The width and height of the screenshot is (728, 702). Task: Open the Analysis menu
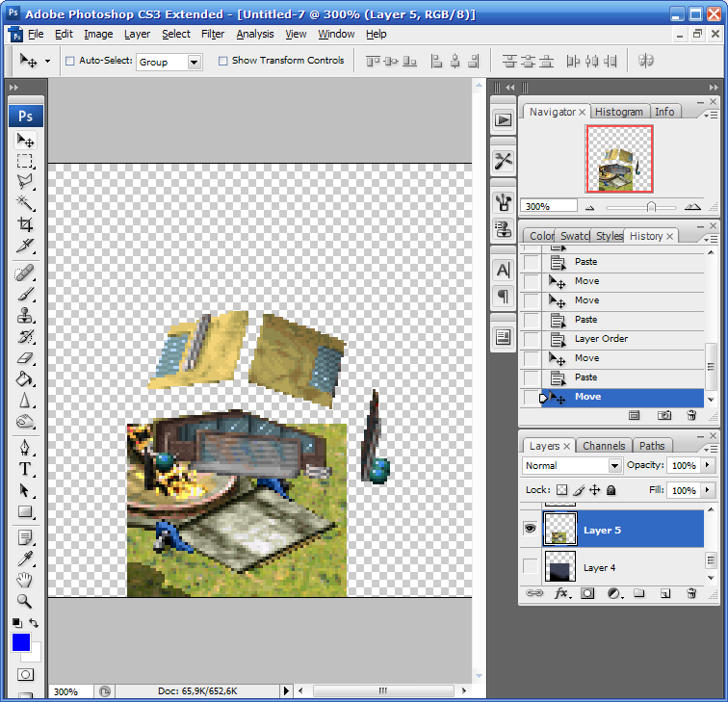point(255,35)
